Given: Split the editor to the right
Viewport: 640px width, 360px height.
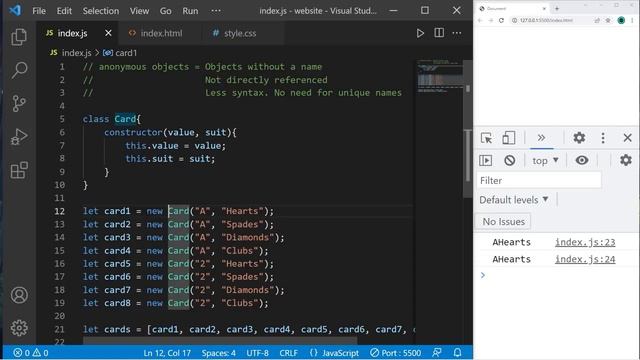Looking at the screenshot, I should tap(439, 33).
